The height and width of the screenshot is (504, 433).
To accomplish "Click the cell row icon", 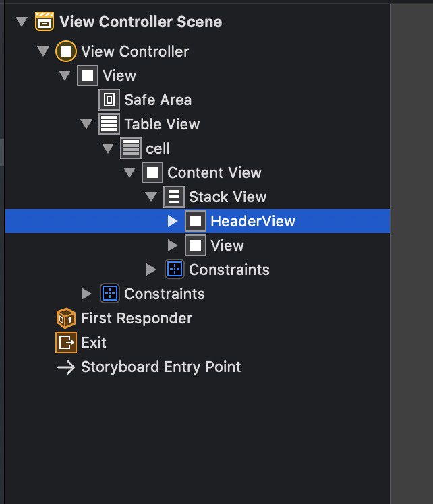I will [x=131, y=148].
